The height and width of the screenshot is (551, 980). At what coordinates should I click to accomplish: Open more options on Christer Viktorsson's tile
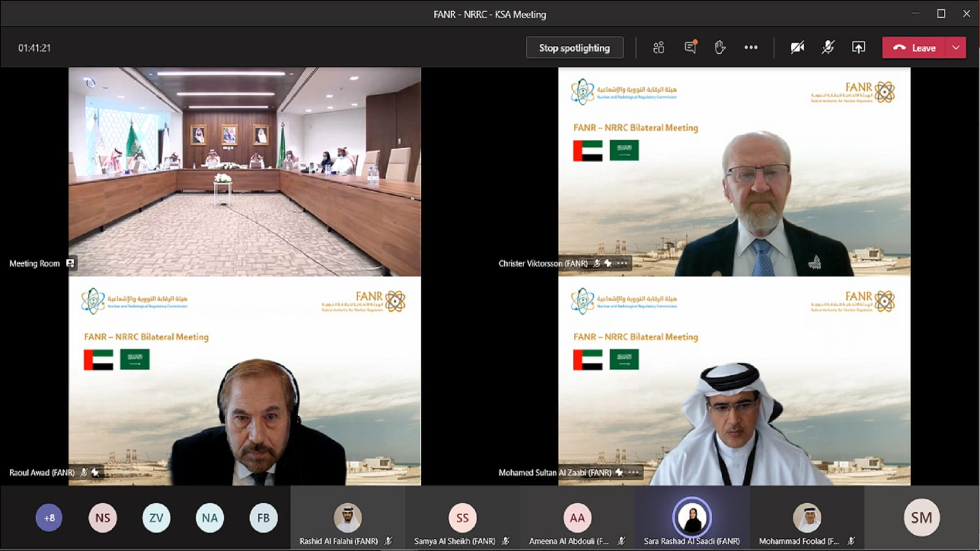pos(622,264)
